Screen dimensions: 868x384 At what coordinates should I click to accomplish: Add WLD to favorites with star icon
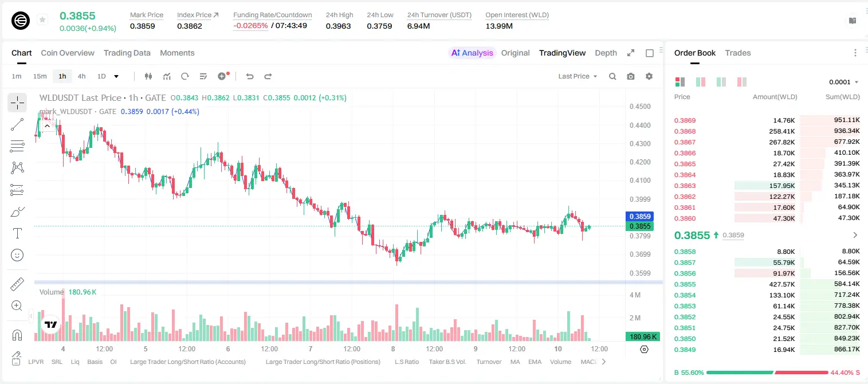[x=42, y=20]
